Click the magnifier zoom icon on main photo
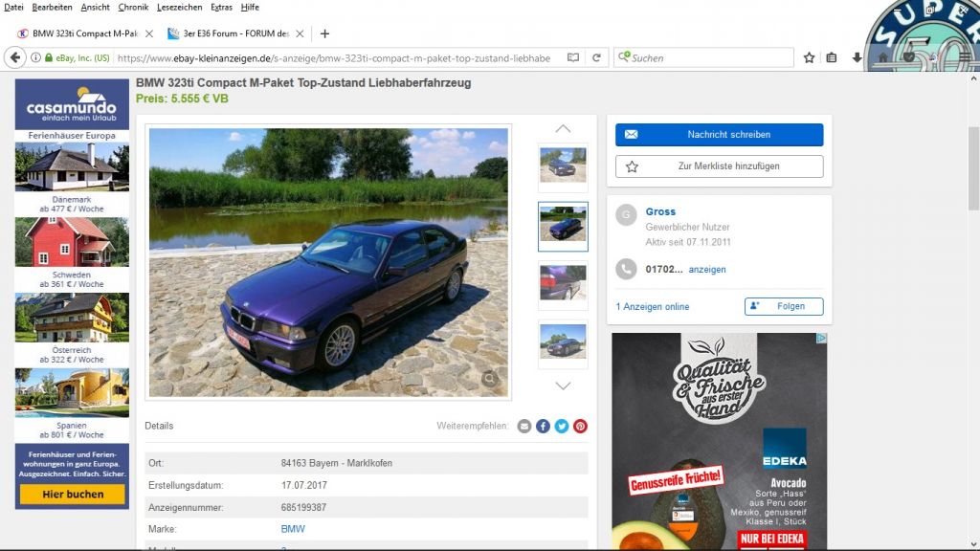980x551 pixels. (490, 379)
